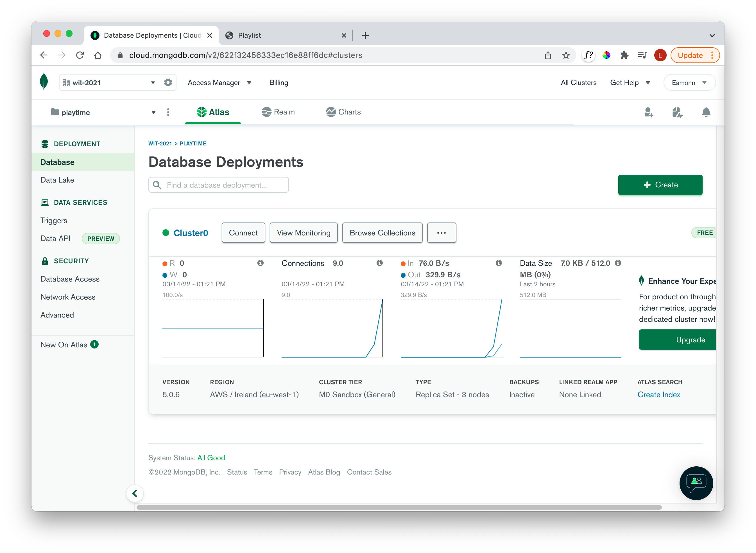Click the color wheel extension icon
Screen dimensions: 756x553
606,55
